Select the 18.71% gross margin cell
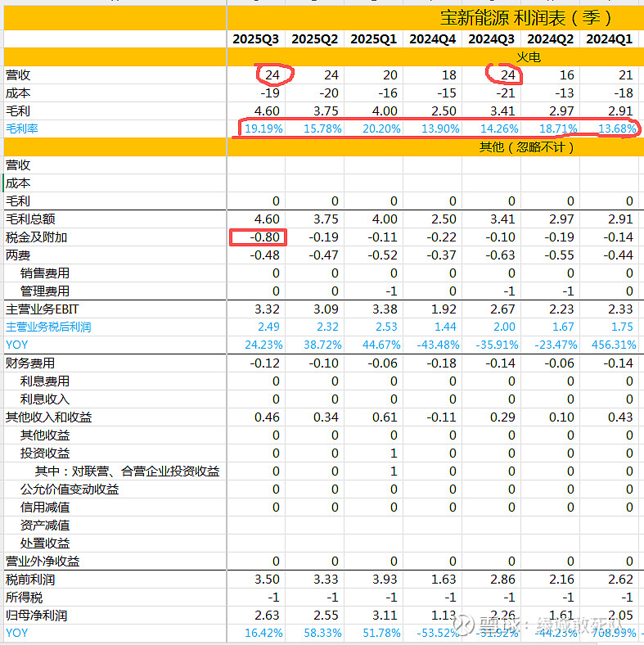 pyautogui.click(x=558, y=129)
